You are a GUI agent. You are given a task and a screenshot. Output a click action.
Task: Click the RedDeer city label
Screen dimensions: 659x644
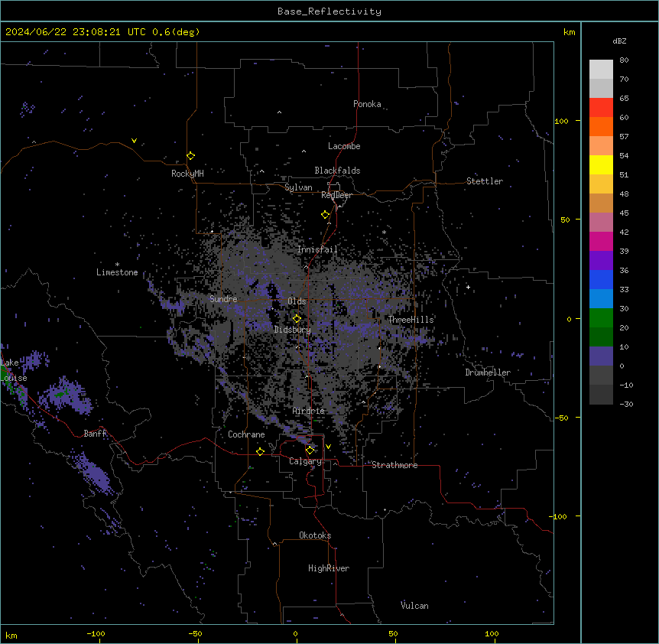click(x=336, y=195)
